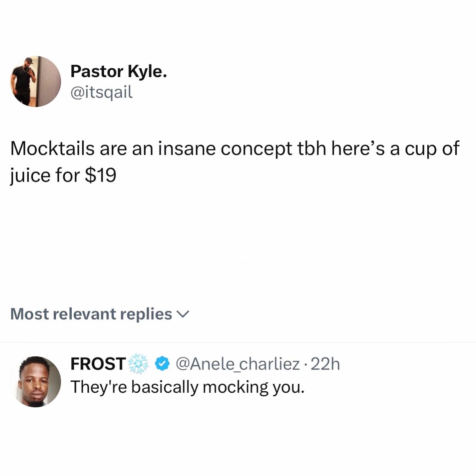This screenshot has height=476, width=476.
Task: Click the word Mocktails in the tweet
Action: point(52,148)
